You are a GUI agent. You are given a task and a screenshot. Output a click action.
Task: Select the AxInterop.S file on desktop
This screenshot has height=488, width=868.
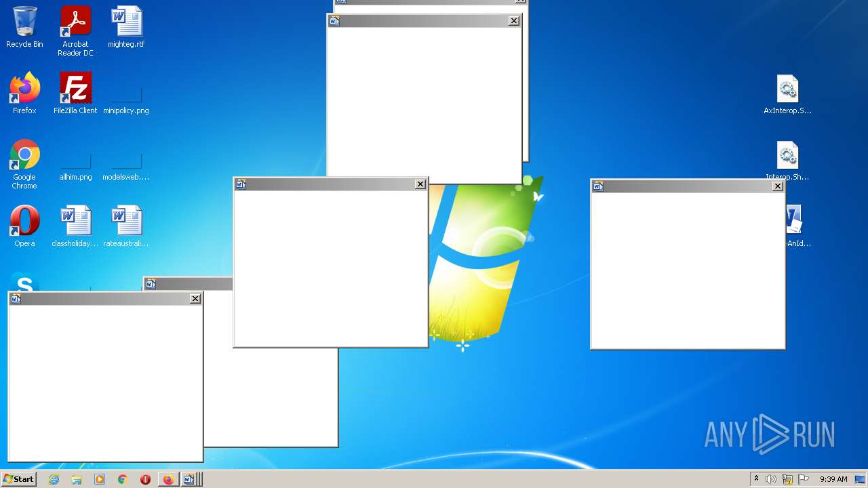(x=787, y=94)
